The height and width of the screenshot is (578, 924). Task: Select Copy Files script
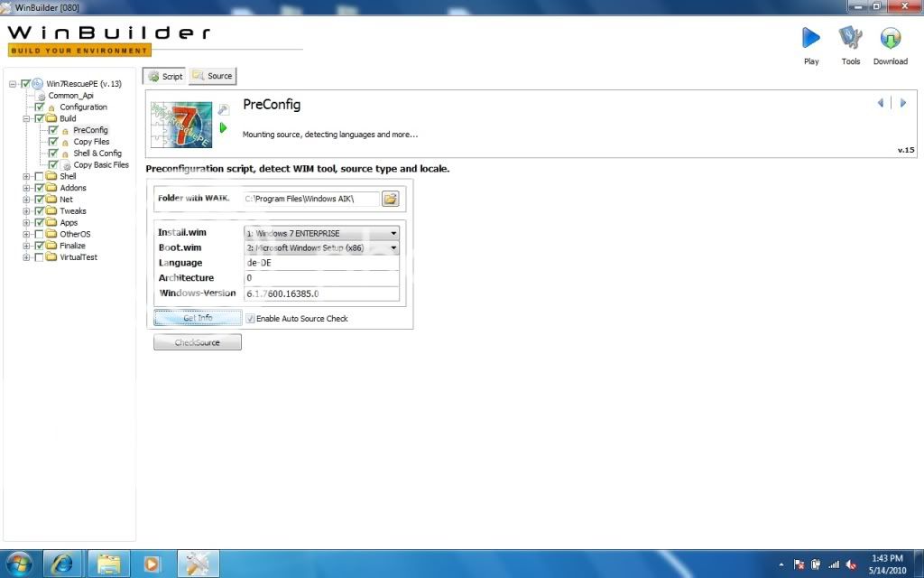pos(91,142)
